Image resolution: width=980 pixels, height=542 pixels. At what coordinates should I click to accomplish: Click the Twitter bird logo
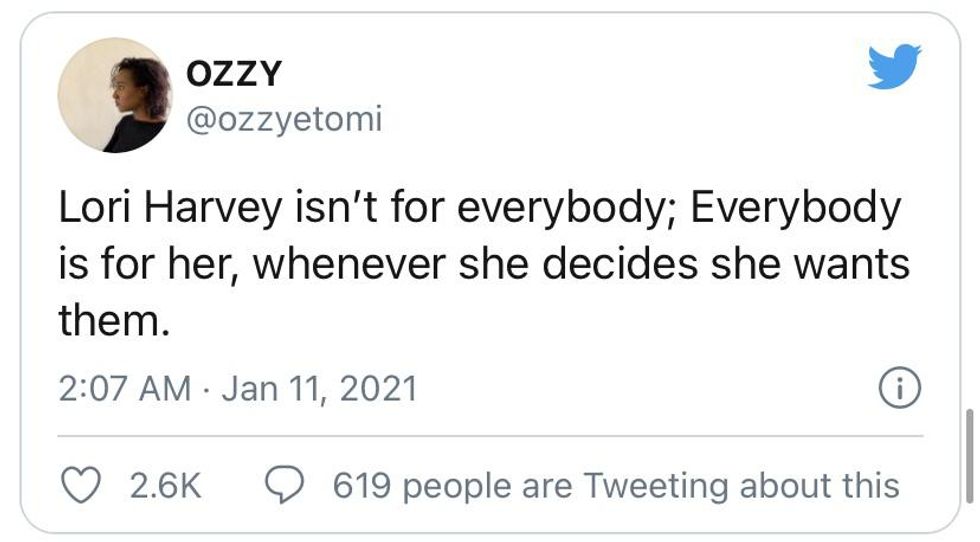(894, 68)
